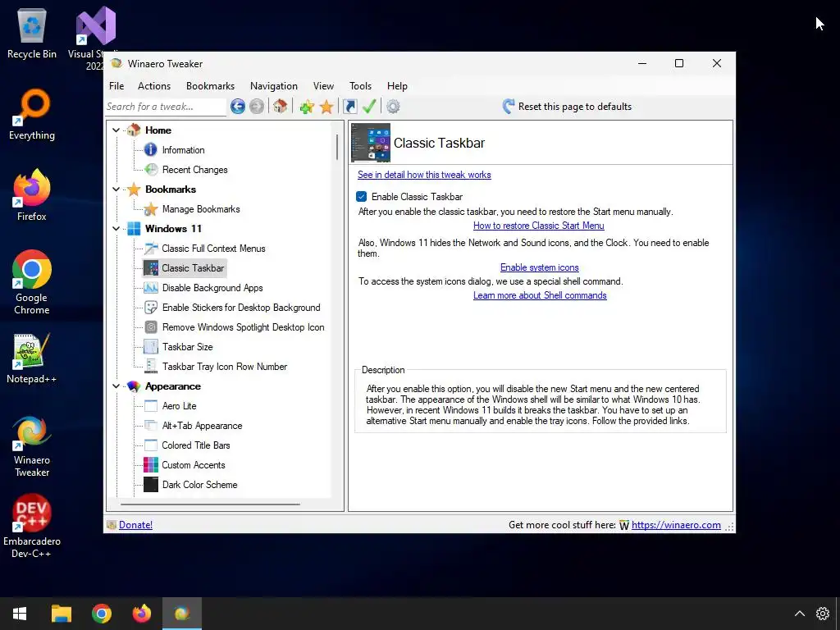
Task: Open the File menu
Action: [116, 85]
